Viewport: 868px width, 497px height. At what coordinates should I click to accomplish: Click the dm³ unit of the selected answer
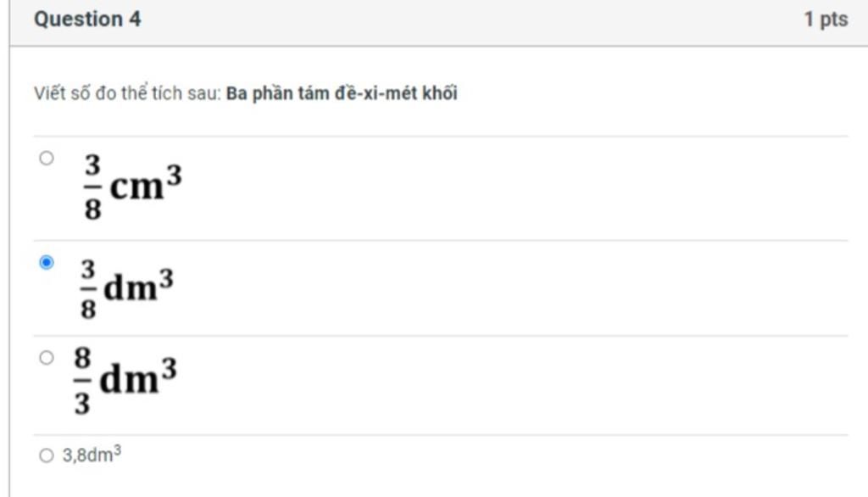pos(138,285)
